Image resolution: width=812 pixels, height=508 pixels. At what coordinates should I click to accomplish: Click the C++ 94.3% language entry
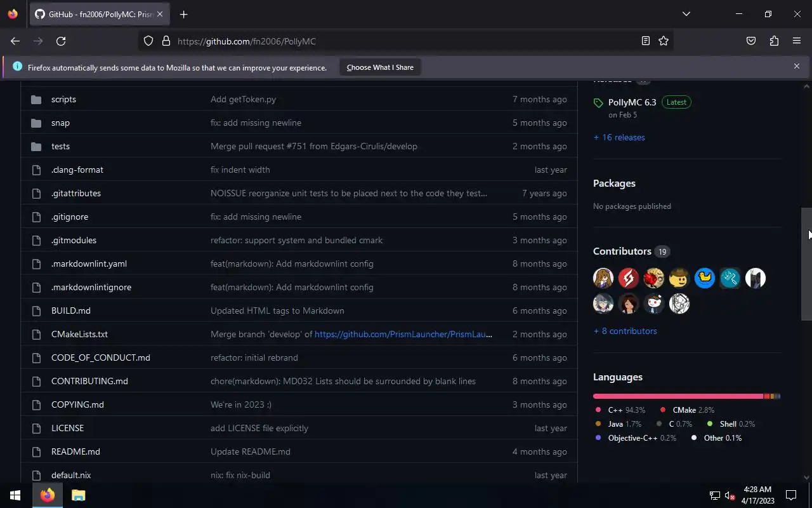[620, 410]
